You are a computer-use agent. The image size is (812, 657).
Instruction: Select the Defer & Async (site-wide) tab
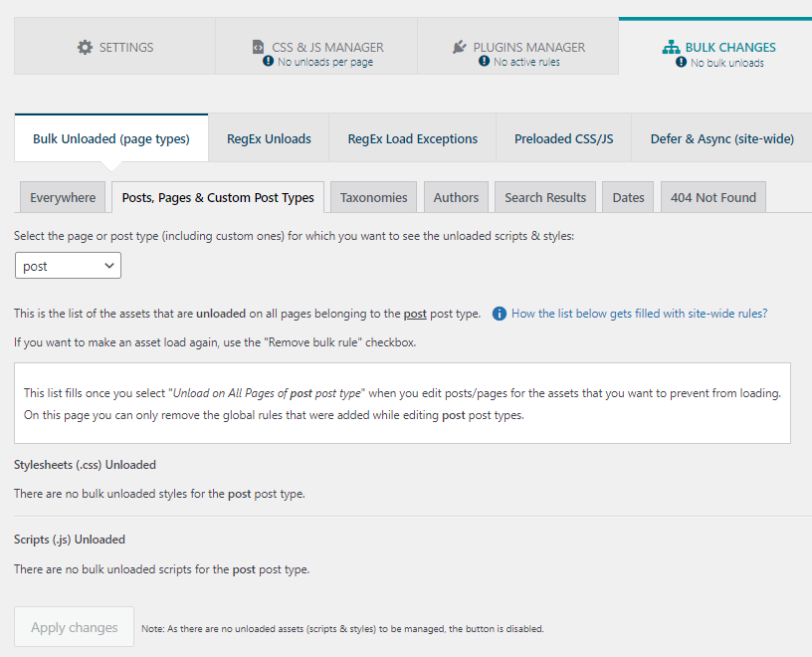(721, 139)
